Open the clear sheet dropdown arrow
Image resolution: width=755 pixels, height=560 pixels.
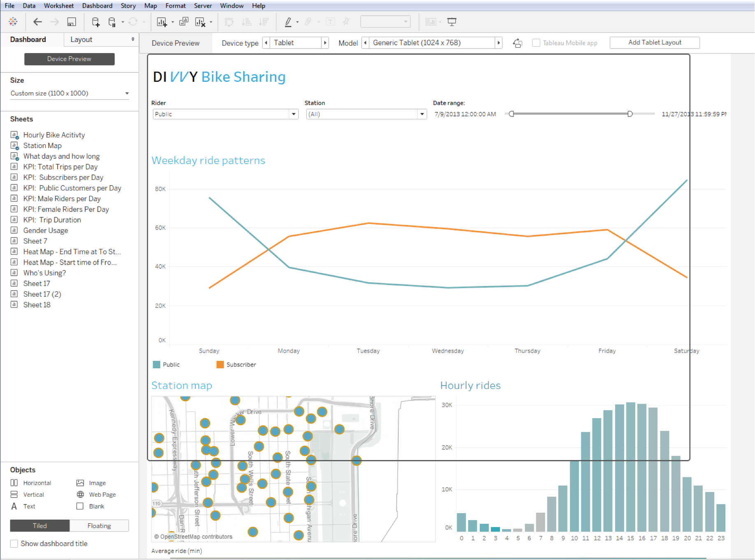(x=211, y=22)
